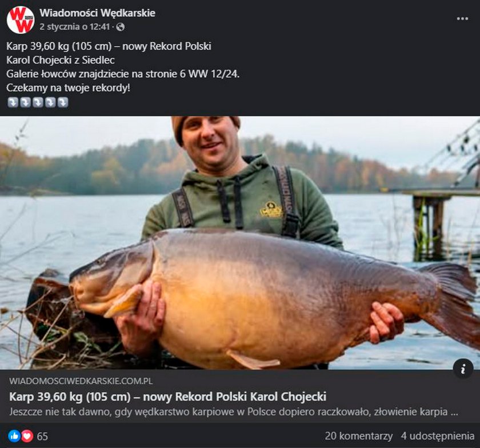Click the globe public visibility icon
Image resolution: width=480 pixels, height=448 pixels.
pos(121,27)
